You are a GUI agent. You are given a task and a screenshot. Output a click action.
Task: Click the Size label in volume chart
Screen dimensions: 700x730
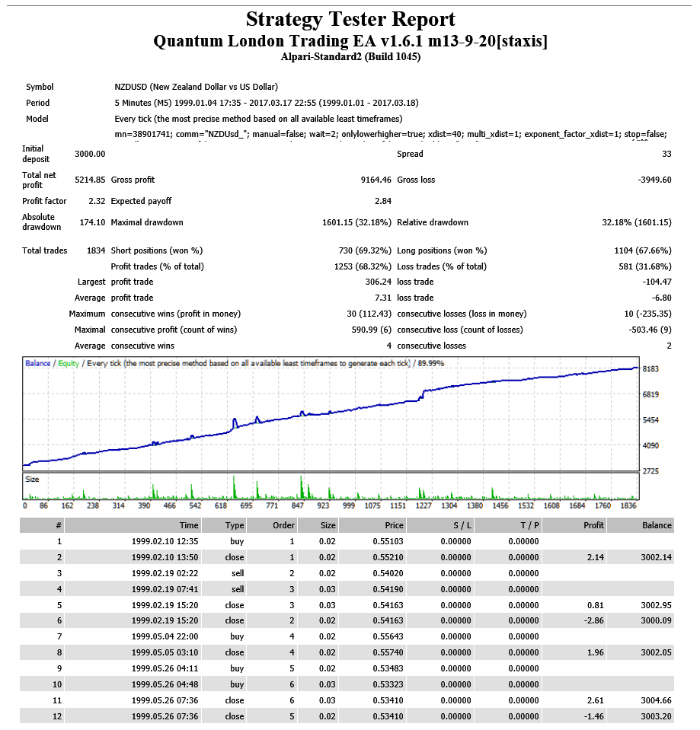(32, 480)
